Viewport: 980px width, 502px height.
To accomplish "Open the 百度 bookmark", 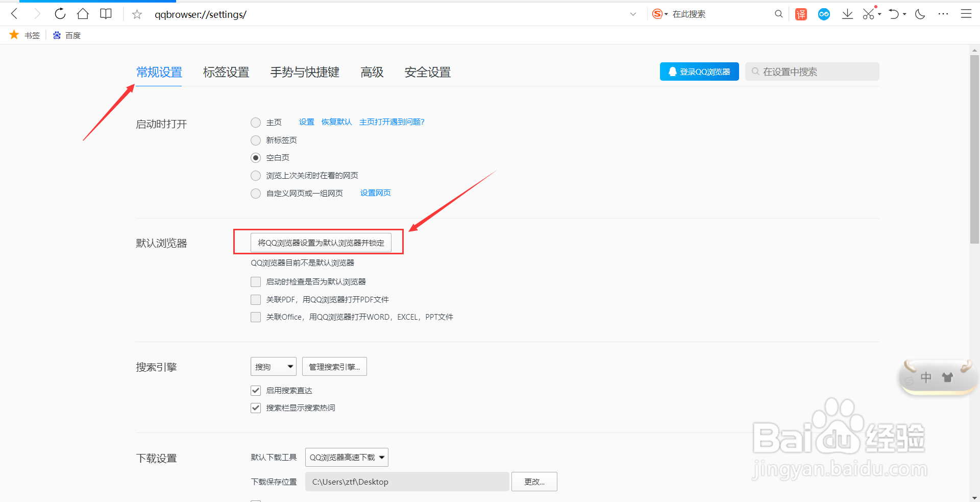I will pos(67,35).
